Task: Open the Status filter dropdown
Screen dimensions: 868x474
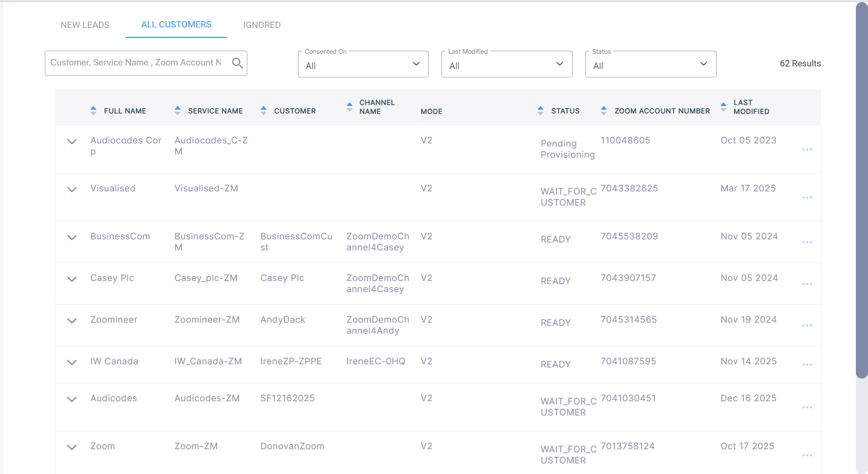Action: [x=650, y=64]
